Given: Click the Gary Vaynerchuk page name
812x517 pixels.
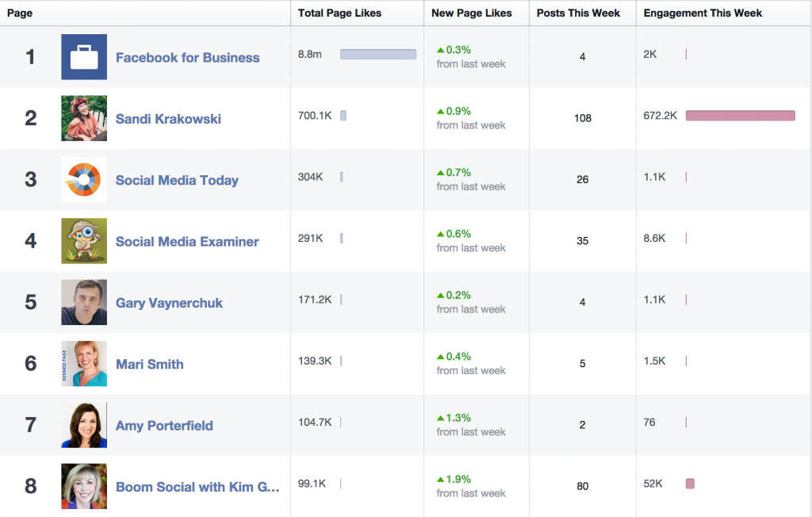Looking at the screenshot, I should point(167,302).
